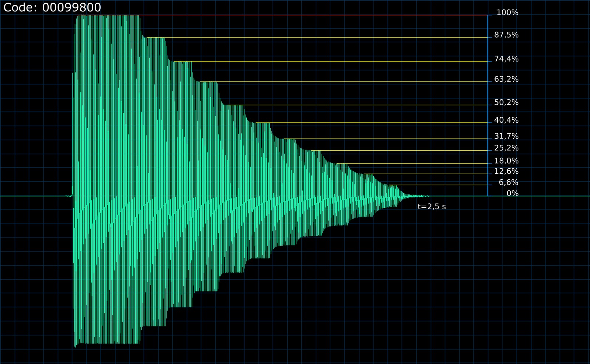Click the 6,6% level label
Viewport: 590px width, 364px height.
pos(509,183)
